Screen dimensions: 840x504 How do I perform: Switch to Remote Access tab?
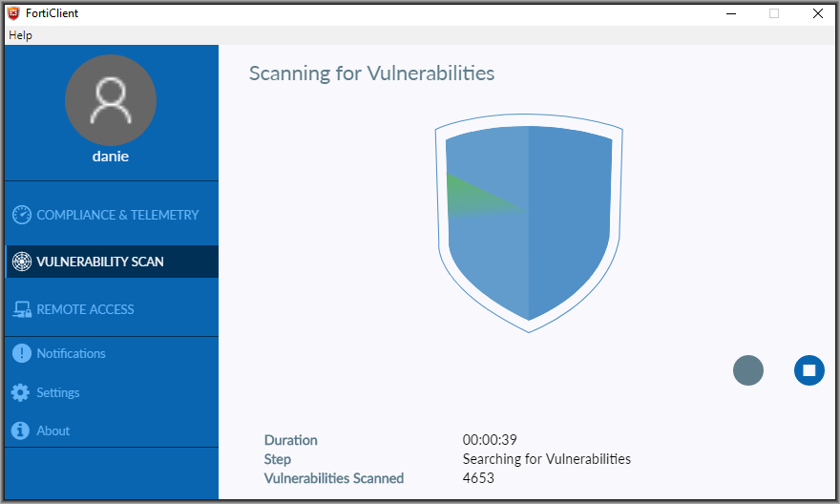point(112,309)
